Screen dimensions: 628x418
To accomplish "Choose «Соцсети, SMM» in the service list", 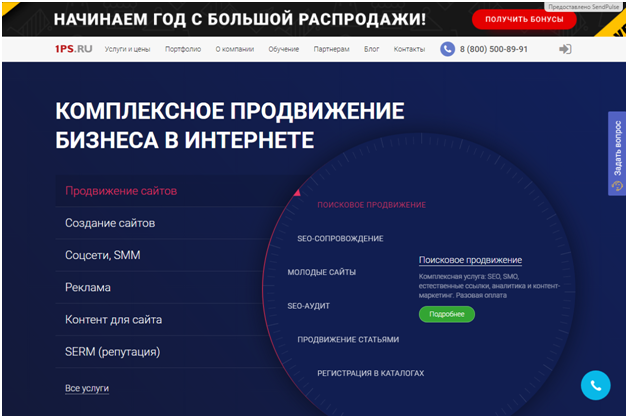I will pyautogui.click(x=160, y=255).
